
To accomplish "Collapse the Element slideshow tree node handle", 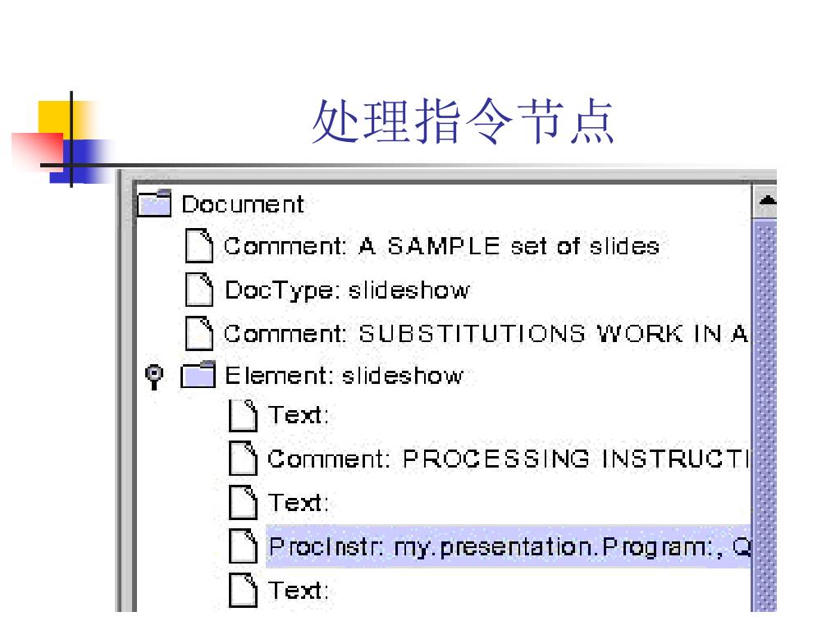I will coord(153,376).
